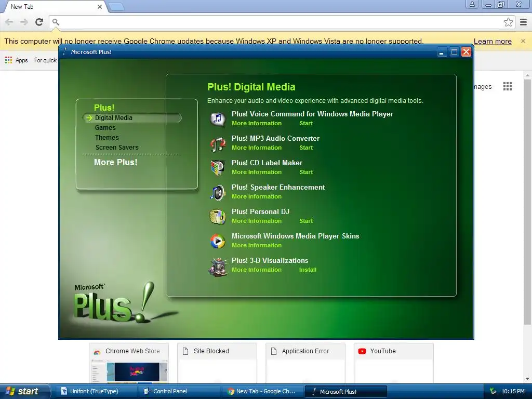This screenshot has height=399, width=532.
Task: Click the CD Label Maker icon
Action: (x=218, y=168)
